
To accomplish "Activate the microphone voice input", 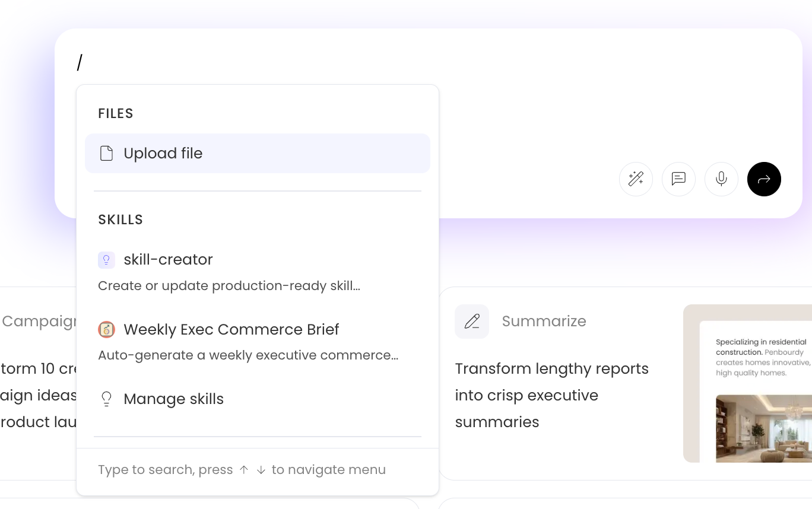I will pos(721,179).
